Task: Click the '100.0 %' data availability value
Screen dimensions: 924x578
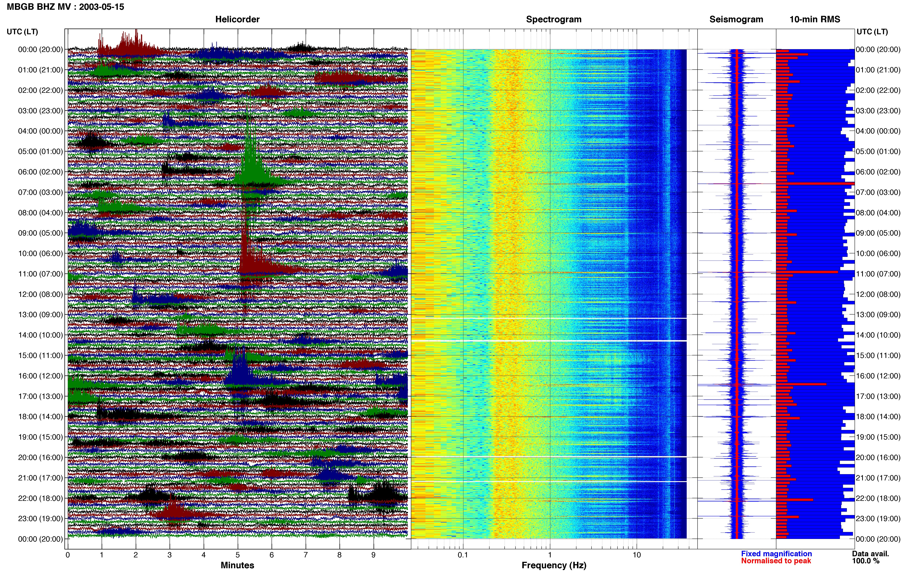Action: coord(865,561)
